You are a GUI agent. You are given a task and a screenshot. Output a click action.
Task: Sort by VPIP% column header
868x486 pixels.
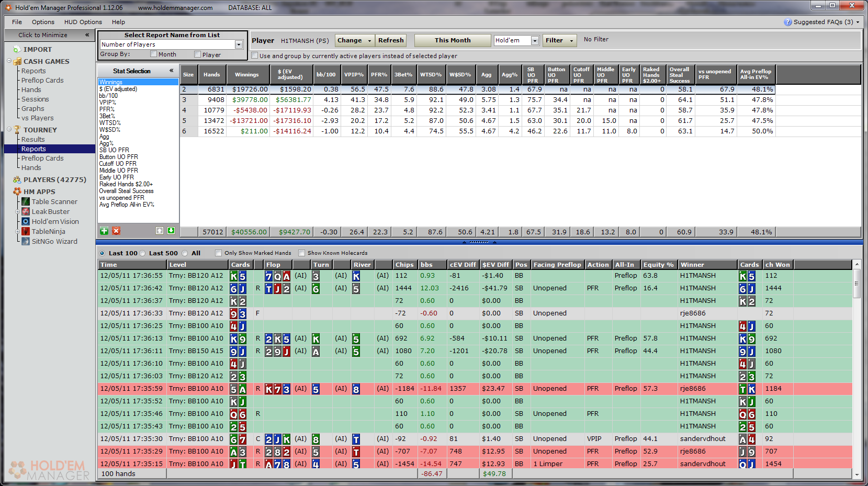click(354, 74)
